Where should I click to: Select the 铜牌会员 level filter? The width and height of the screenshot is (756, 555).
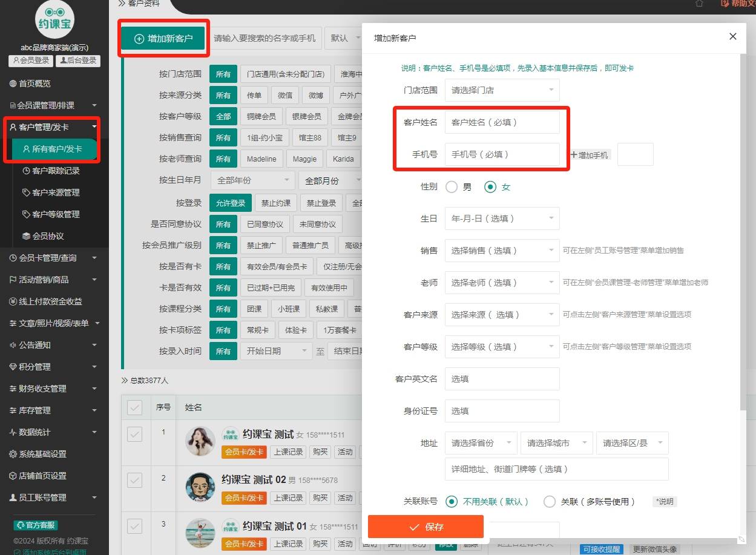[x=261, y=116]
